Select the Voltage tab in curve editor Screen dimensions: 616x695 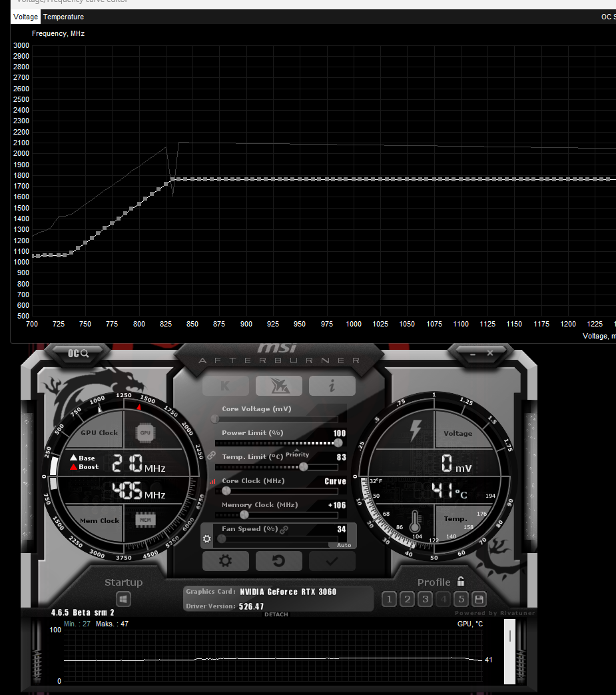(26, 17)
